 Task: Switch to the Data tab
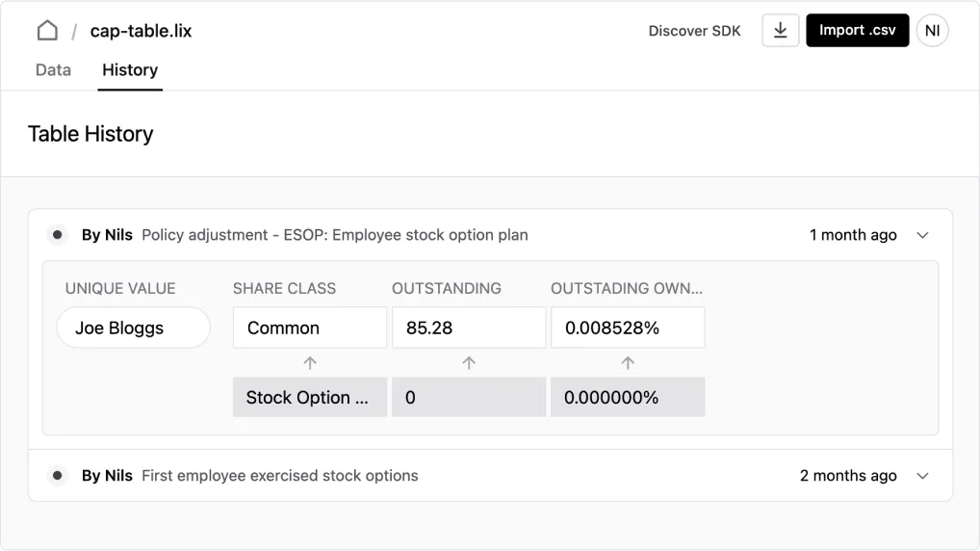pyautogui.click(x=53, y=70)
